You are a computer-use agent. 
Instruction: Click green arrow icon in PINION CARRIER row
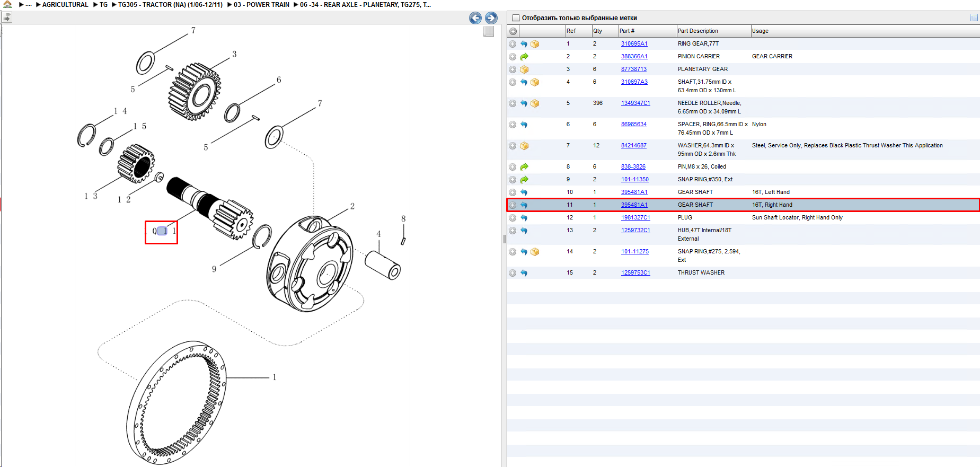coord(524,57)
